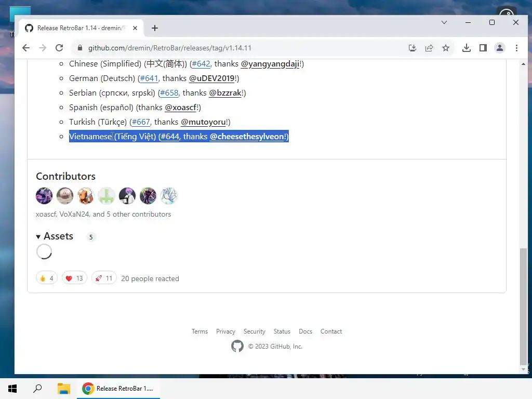This screenshot has height=399, width=532.
Task: Click 'xoascf, VoXaN24, and 5 other contributors' text
Action: click(103, 215)
